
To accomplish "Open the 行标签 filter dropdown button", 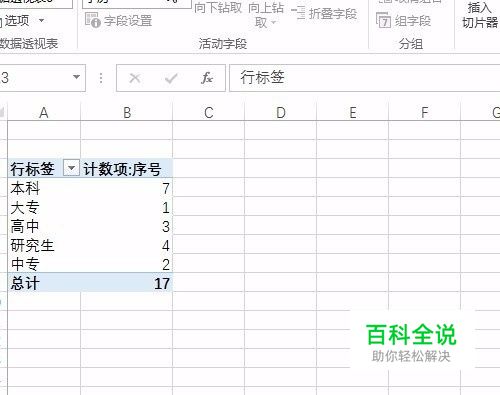I will coord(71,168).
